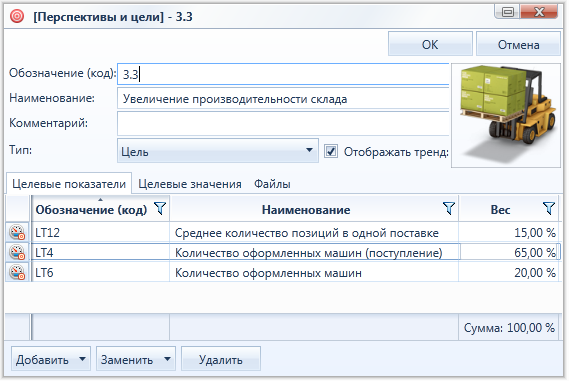
Task: Click the 15,00 % weight cell
Action: [508, 232]
